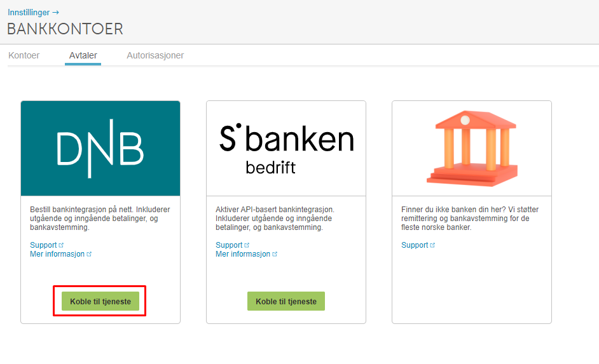Click the text 'Finner du ikke banken din her?'
Screen dimensions: 599x364
click(x=453, y=210)
